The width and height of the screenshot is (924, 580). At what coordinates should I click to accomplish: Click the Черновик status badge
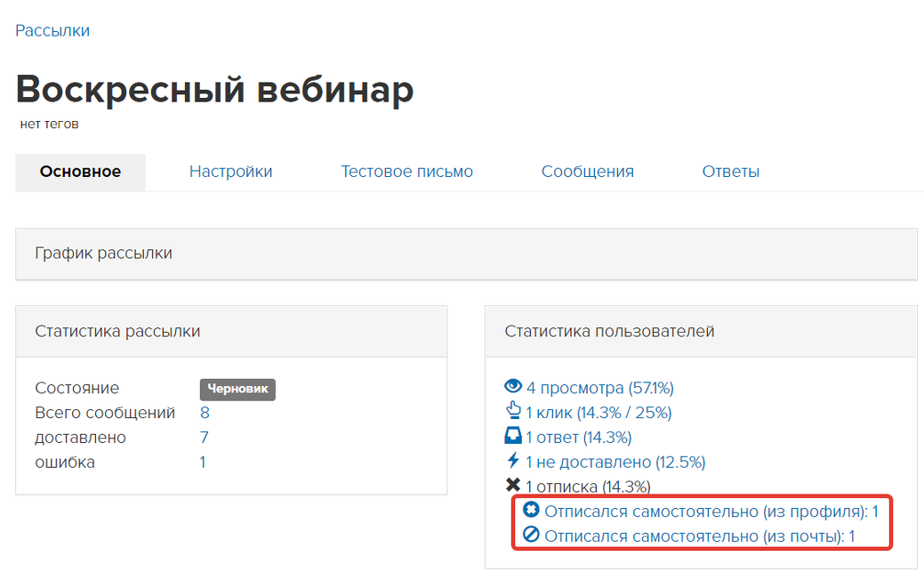(x=237, y=389)
